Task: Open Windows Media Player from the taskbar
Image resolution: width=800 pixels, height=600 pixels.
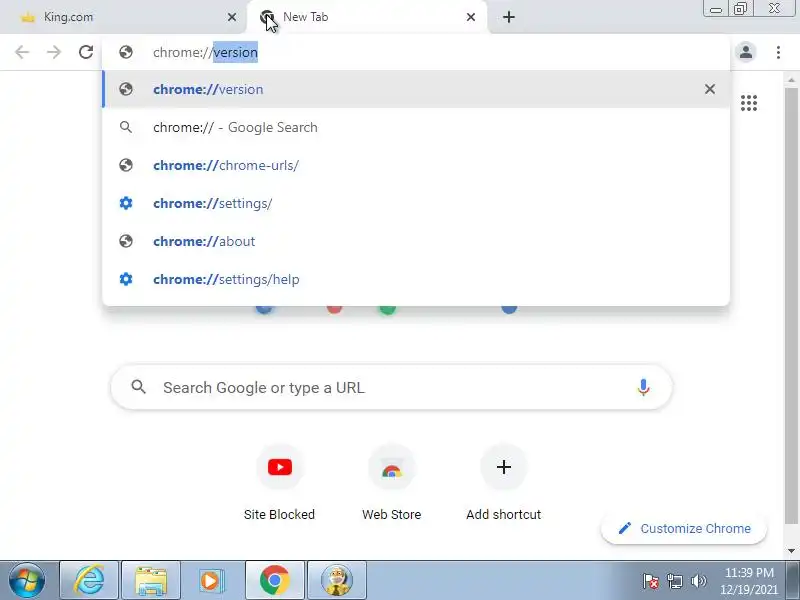Action: tap(213, 581)
